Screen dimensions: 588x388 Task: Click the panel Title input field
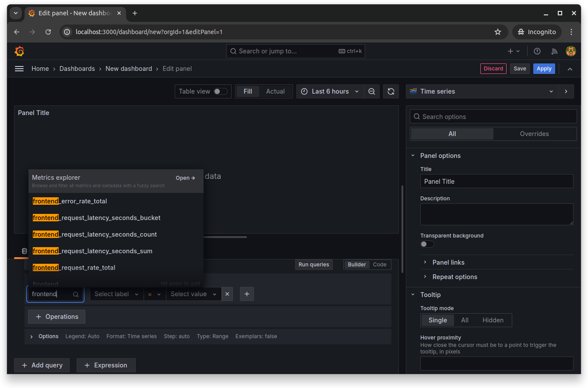click(x=497, y=182)
